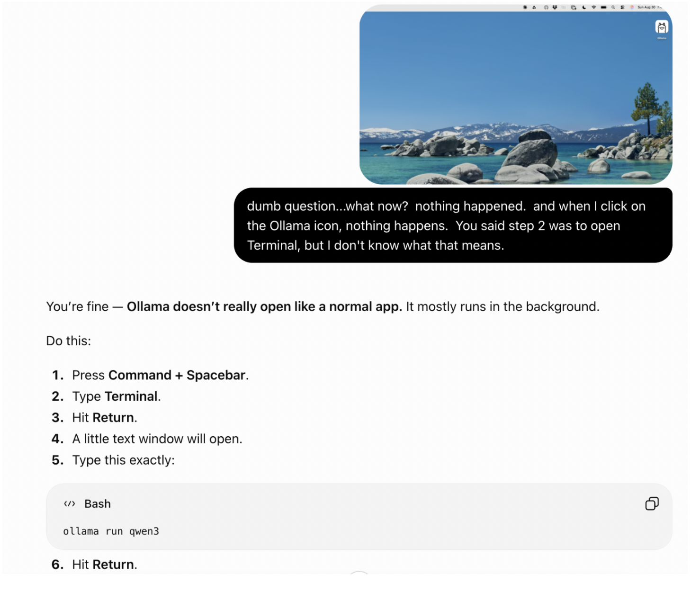700x592 pixels.
Task: Open the attached desktop screenshot thumbnail
Action: point(516,94)
